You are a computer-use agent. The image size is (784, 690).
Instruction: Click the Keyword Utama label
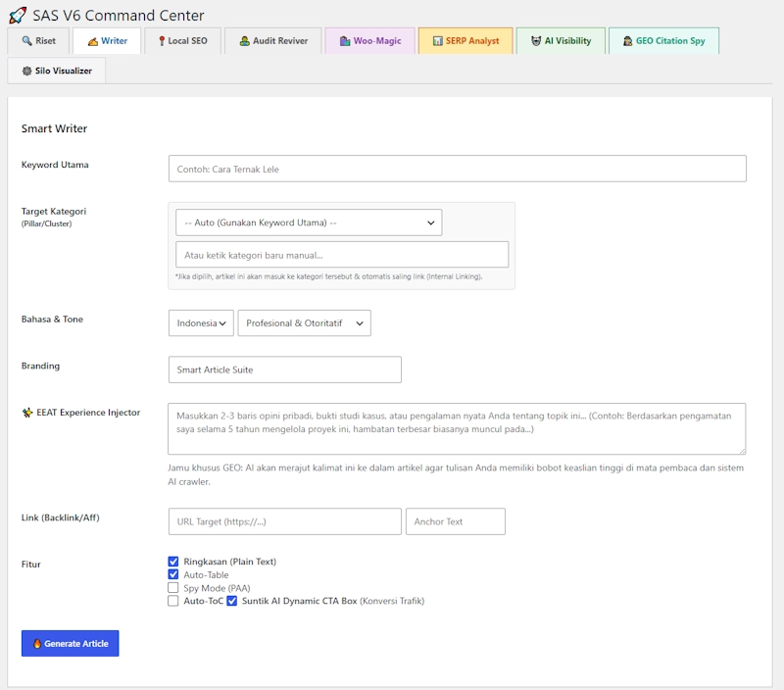[x=55, y=165]
